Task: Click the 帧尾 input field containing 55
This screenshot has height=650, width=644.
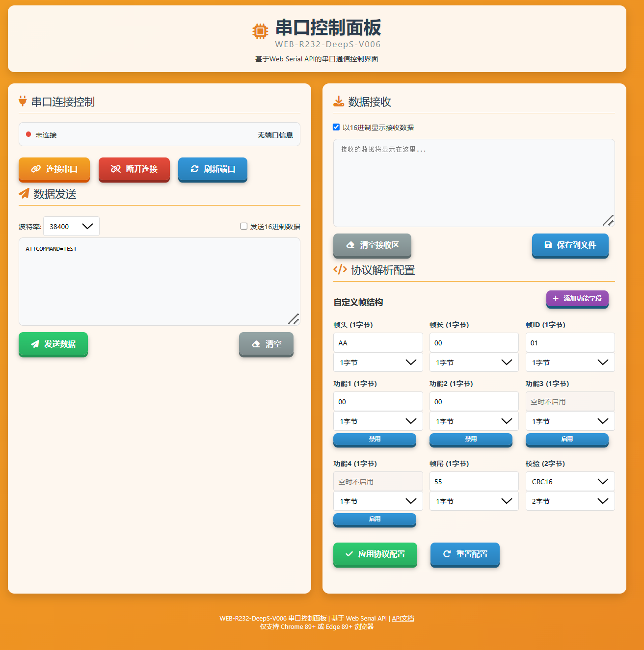Action: tap(474, 481)
